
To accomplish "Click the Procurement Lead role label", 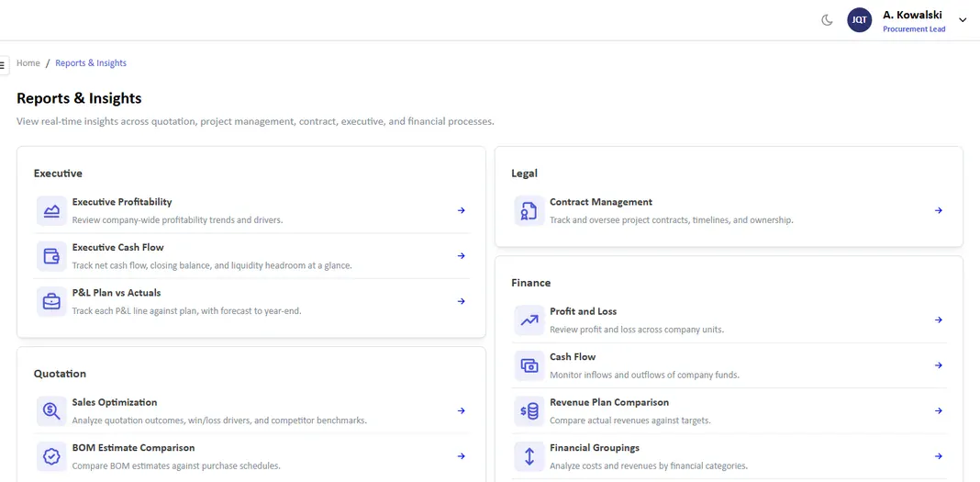I will 914,29.
